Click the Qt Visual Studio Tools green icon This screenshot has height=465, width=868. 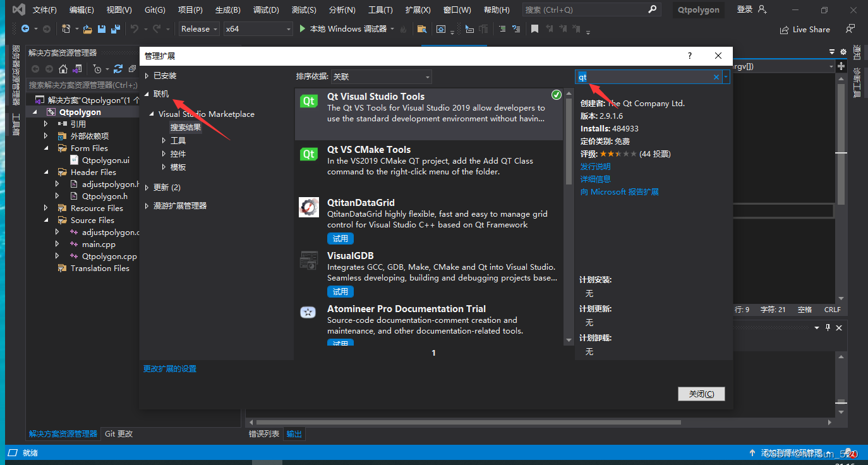(309, 101)
